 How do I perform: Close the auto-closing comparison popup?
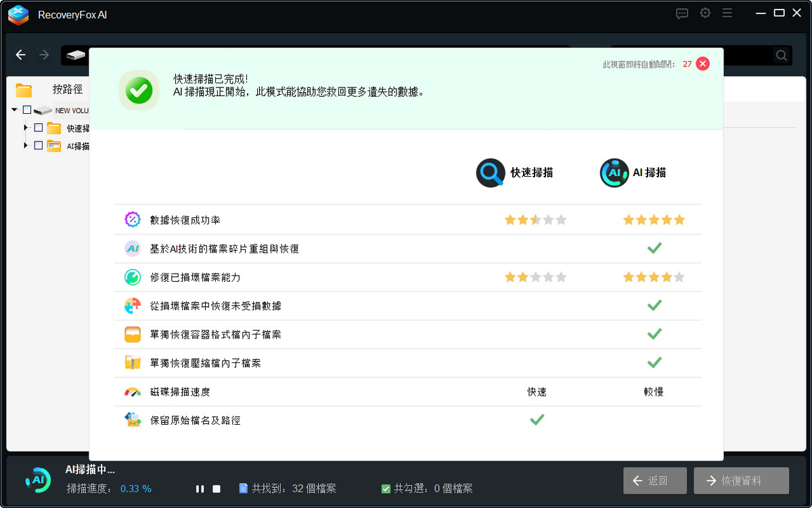703,64
